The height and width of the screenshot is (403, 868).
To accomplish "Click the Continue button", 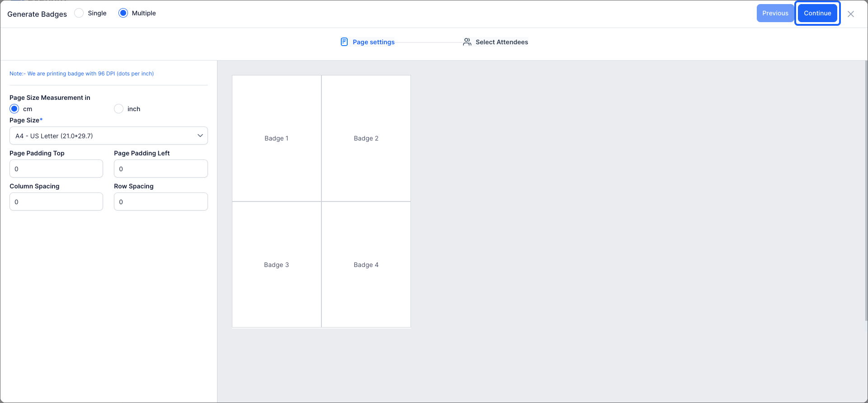I will tap(817, 13).
